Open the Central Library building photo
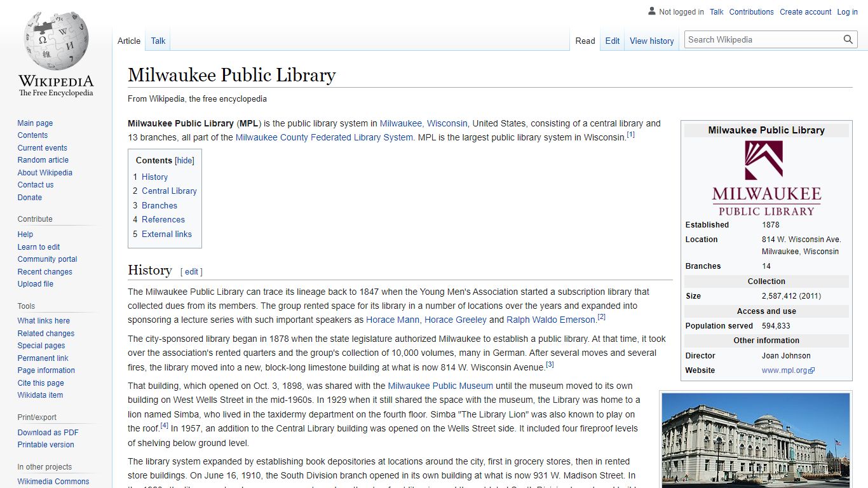 coord(756,440)
